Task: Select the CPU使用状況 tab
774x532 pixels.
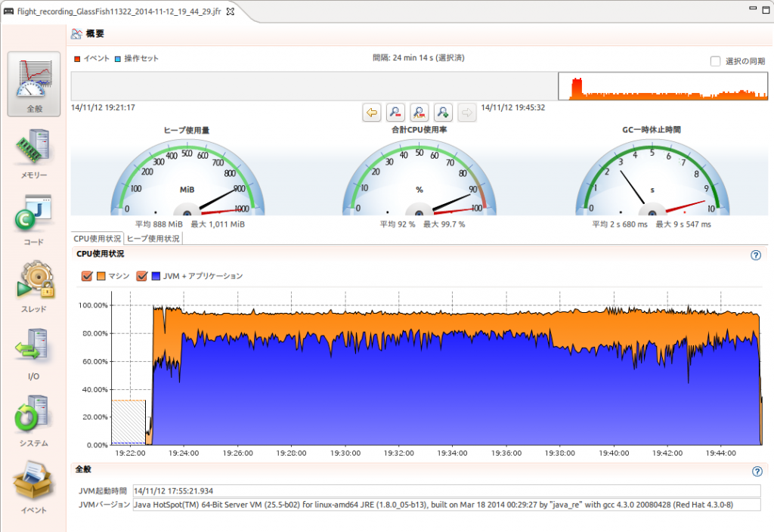Action: [97, 238]
